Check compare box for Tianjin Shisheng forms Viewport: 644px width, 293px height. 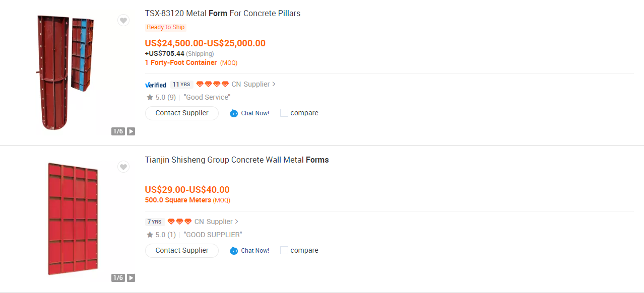pyautogui.click(x=284, y=250)
